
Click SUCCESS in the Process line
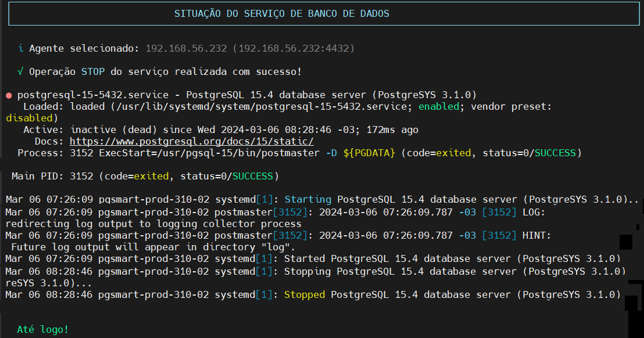555,153
